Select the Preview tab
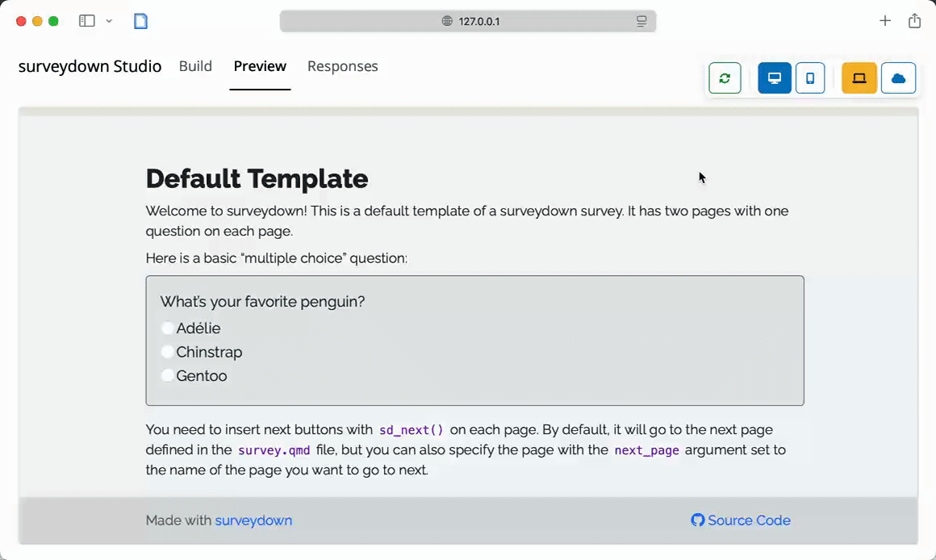This screenshot has height=560, width=936. pyautogui.click(x=260, y=66)
